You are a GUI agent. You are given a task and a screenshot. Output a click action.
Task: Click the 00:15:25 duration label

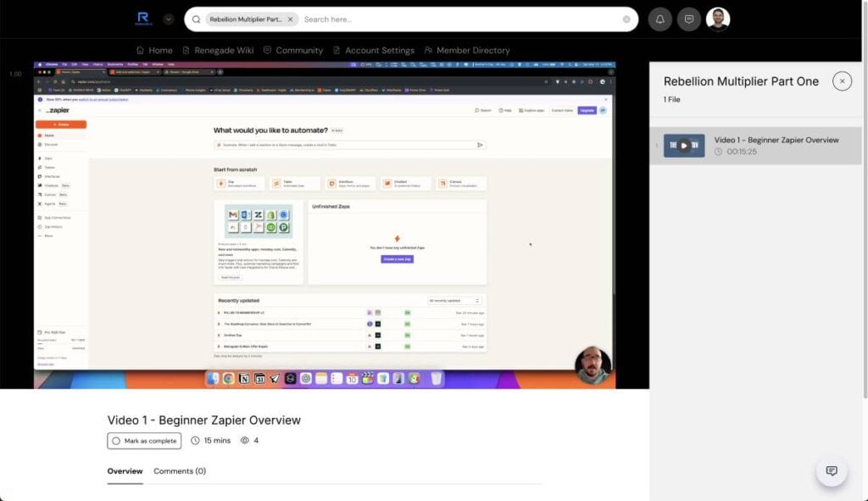(x=742, y=152)
